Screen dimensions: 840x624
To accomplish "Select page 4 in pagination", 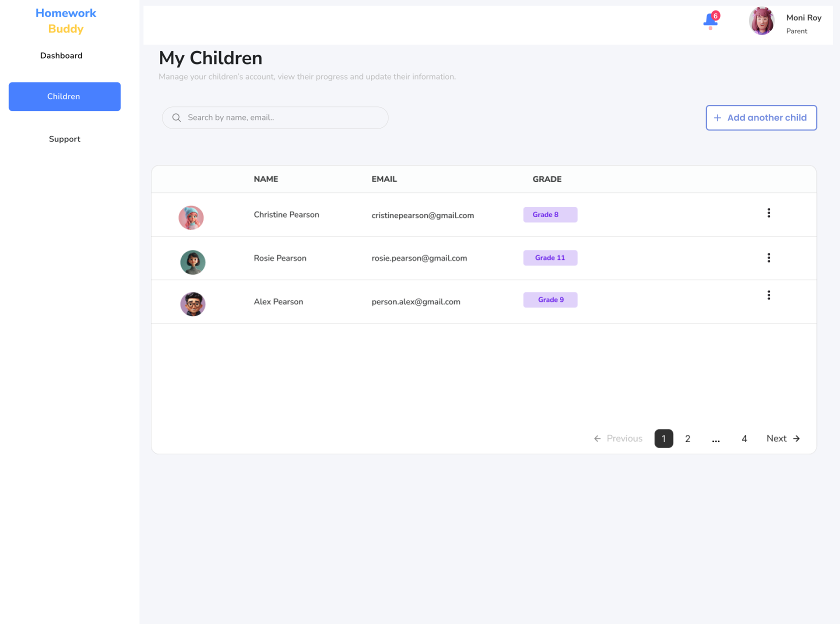I will point(744,438).
